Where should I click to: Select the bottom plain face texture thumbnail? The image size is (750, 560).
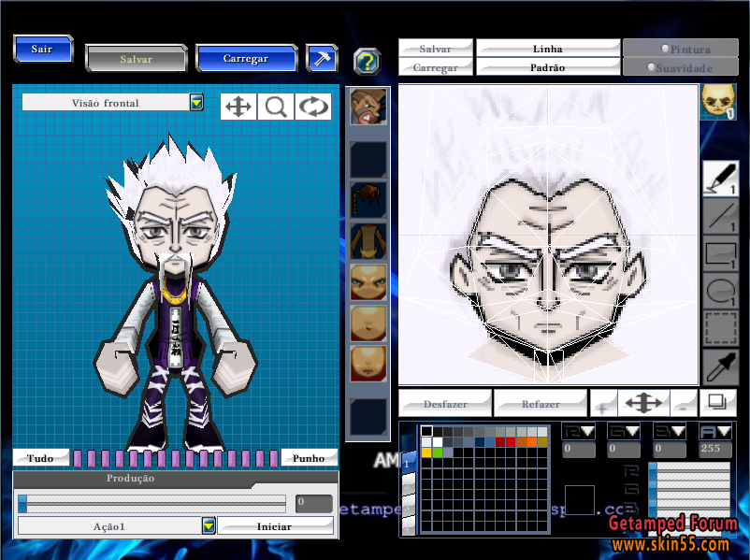point(368,364)
